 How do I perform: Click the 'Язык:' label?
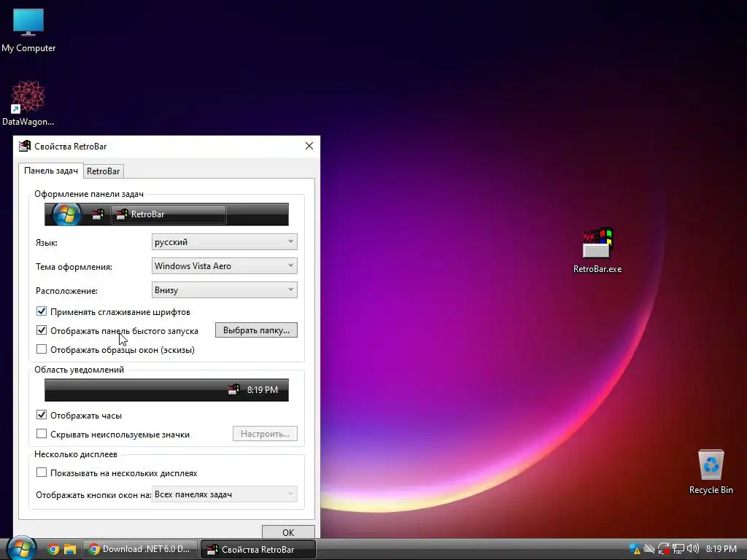tap(47, 242)
